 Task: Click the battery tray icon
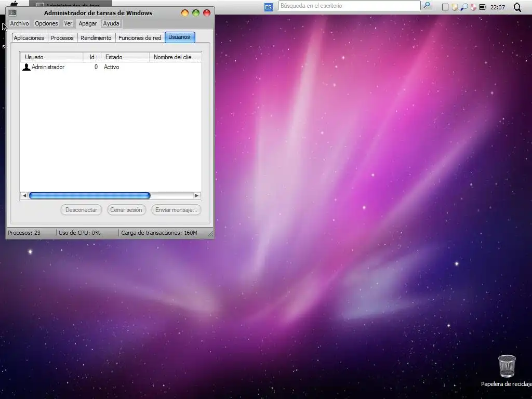pyautogui.click(x=483, y=7)
